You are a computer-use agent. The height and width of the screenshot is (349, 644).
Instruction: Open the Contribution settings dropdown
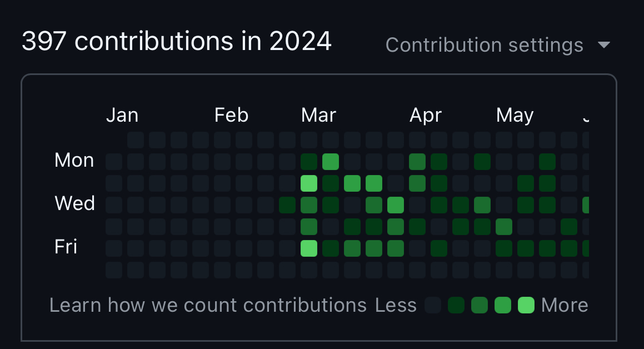(497, 45)
